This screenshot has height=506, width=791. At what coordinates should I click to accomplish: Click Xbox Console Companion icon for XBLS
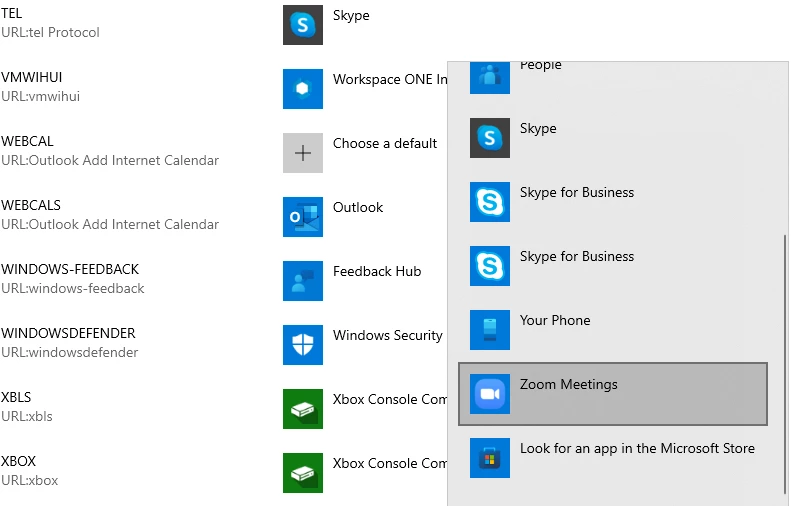tap(303, 409)
